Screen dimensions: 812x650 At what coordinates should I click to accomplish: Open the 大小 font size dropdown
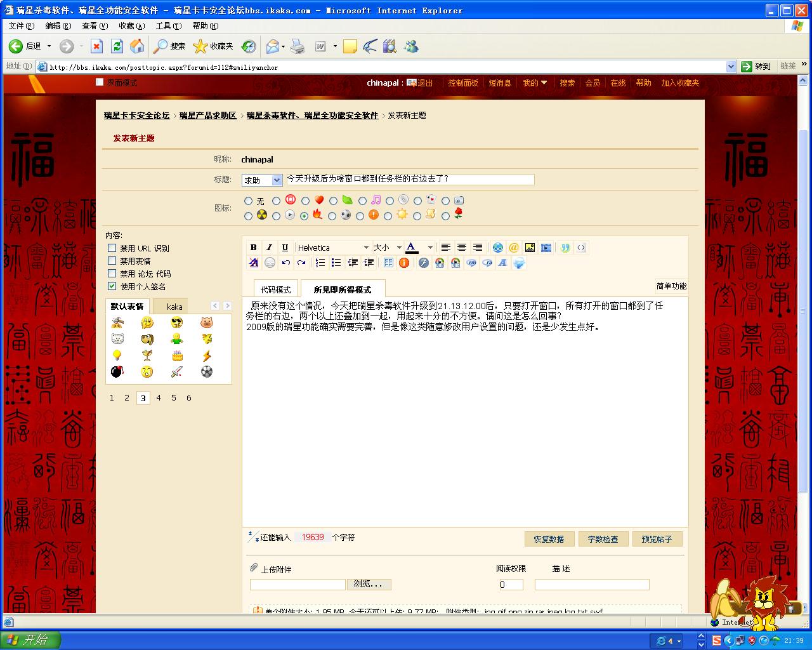(x=388, y=248)
